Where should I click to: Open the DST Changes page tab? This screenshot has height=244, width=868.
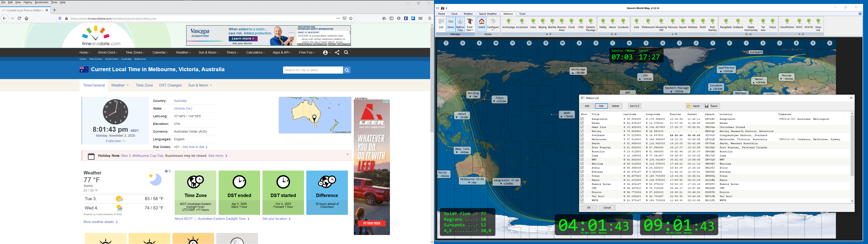tap(170, 86)
